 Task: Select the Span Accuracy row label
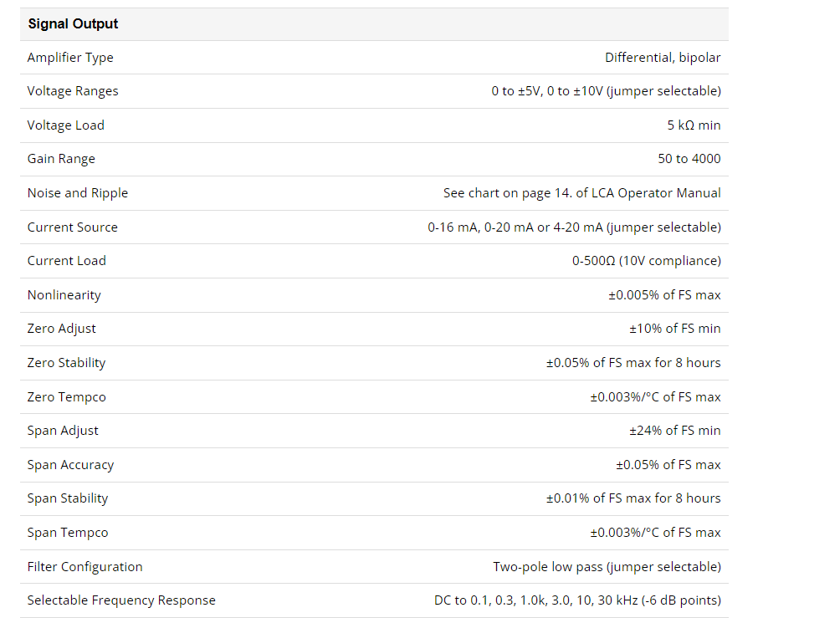pos(71,465)
